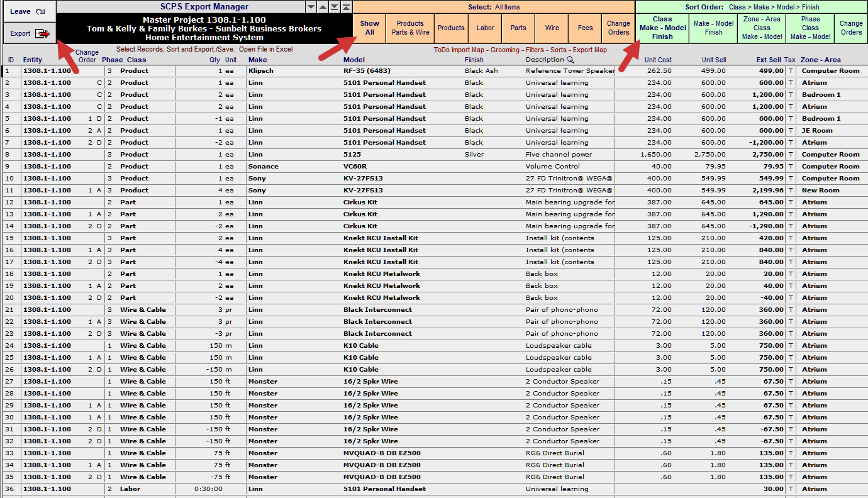Screen dimensions: 868x498
Task: Click the 2,750.00 unit sell value in row 8
Action: pos(709,155)
